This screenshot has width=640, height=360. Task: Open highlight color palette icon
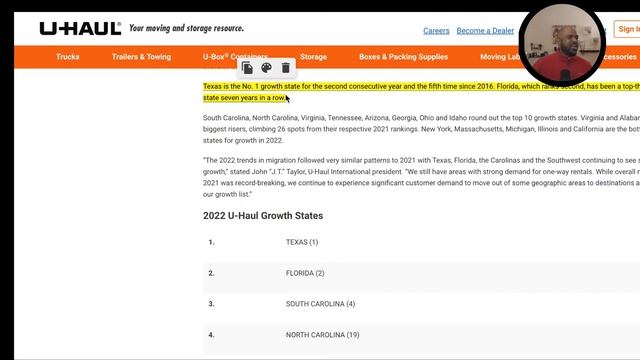tap(266, 68)
